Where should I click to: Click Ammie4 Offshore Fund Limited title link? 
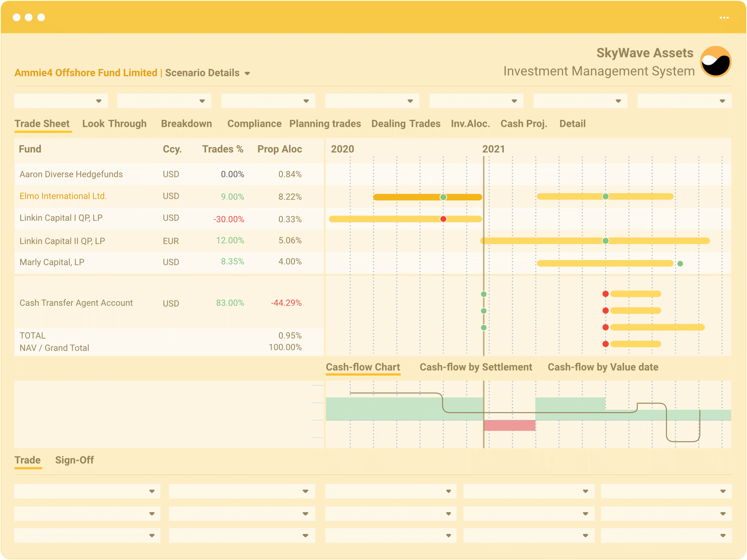(86, 73)
